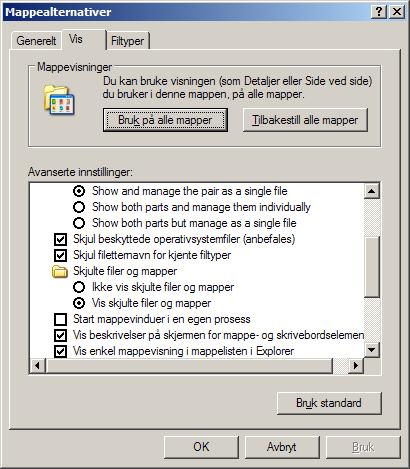The width and height of the screenshot is (410, 469).
Task: Click the Skjulte filer og mapper folder icon
Action: tap(60, 271)
